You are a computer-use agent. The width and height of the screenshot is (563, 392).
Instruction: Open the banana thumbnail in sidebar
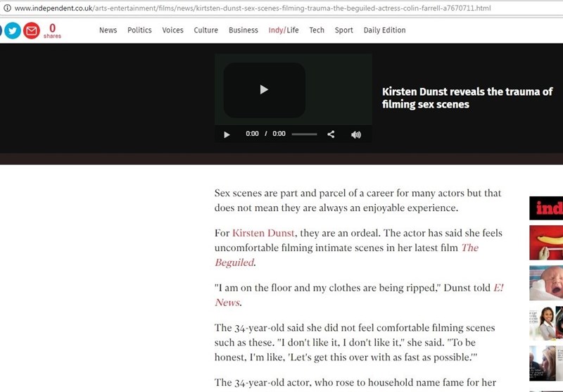click(x=546, y=243)
